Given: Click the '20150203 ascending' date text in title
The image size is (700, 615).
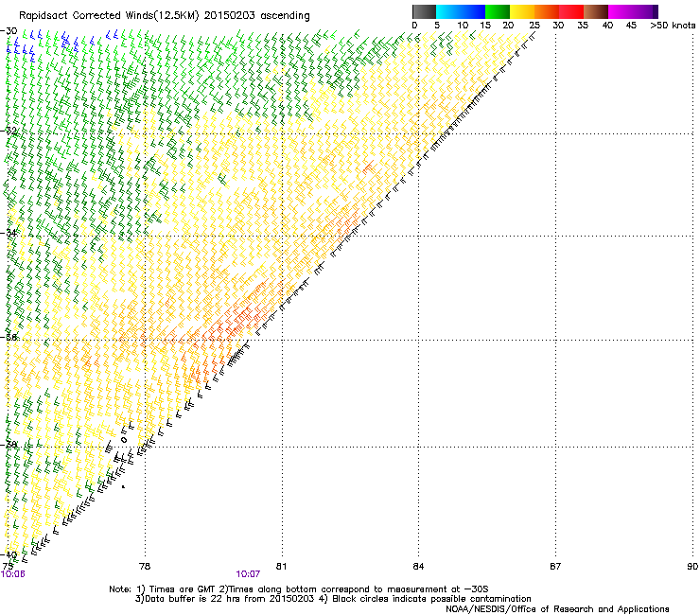Looking at the screenshot, I should tap(256, 16).
